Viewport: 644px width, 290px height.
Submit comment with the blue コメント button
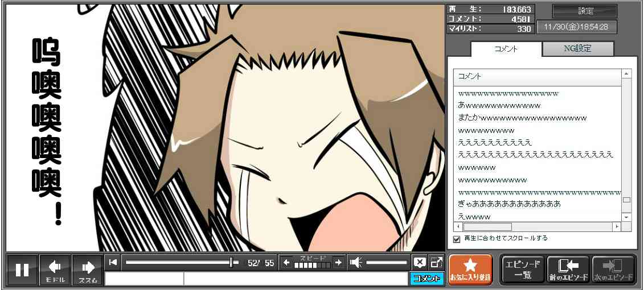[x=426, y=279]
